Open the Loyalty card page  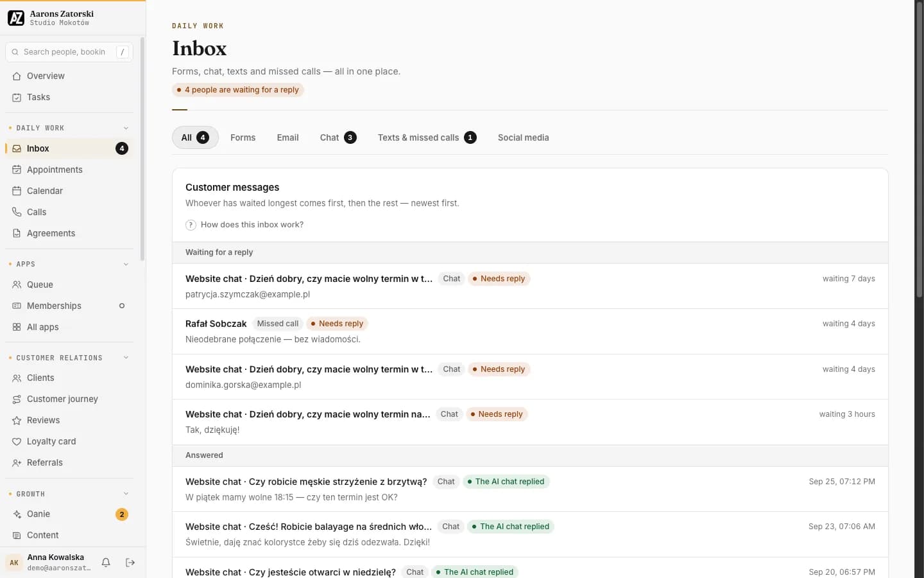69,441
